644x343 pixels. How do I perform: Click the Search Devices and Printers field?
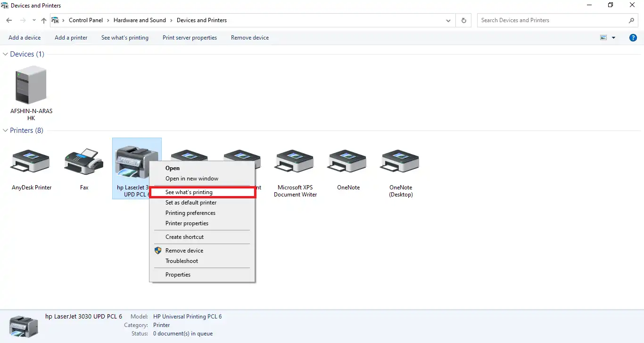click(x=552, y=20)
